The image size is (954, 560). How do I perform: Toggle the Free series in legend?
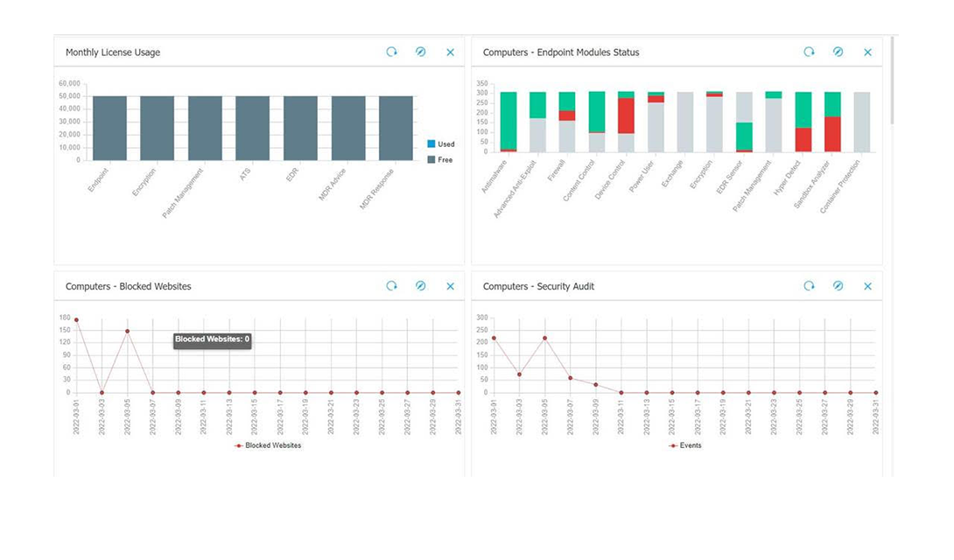coord(440,160)
